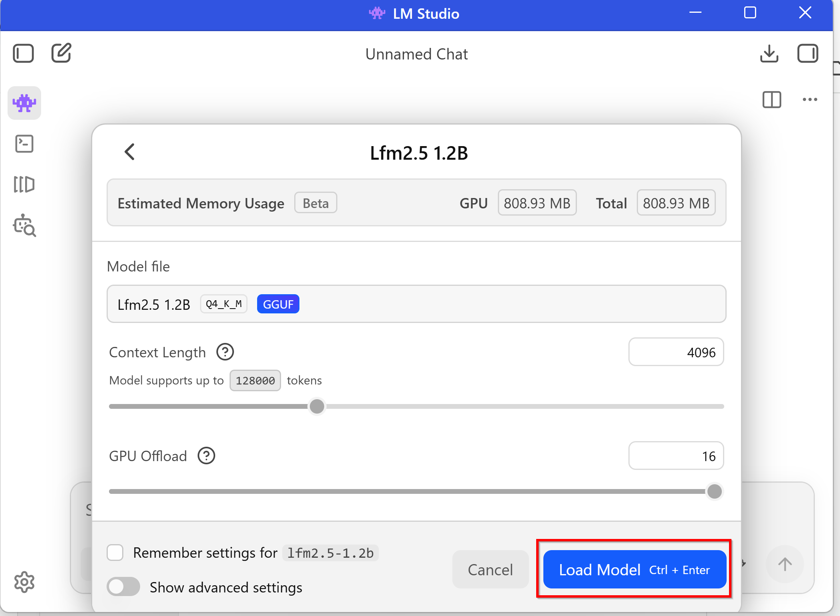Viewport: 840px width, 616px height.
Task: Click Context Length help question mark
Action: tap(225, 352)
